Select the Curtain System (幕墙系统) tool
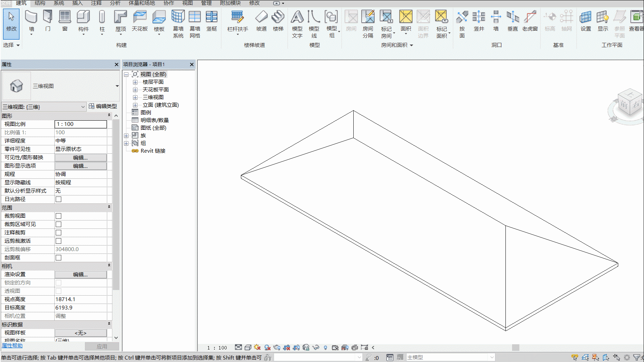 pos(178,24)
